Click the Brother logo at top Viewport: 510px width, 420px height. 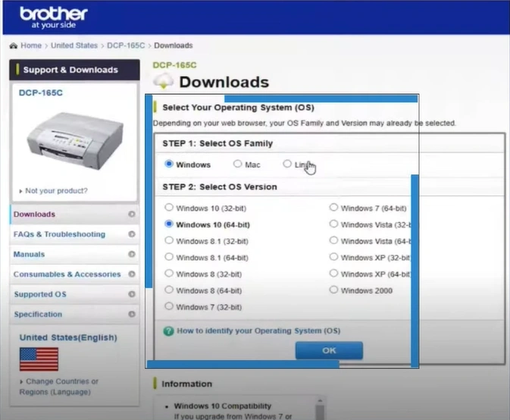(x=53, y=17)
